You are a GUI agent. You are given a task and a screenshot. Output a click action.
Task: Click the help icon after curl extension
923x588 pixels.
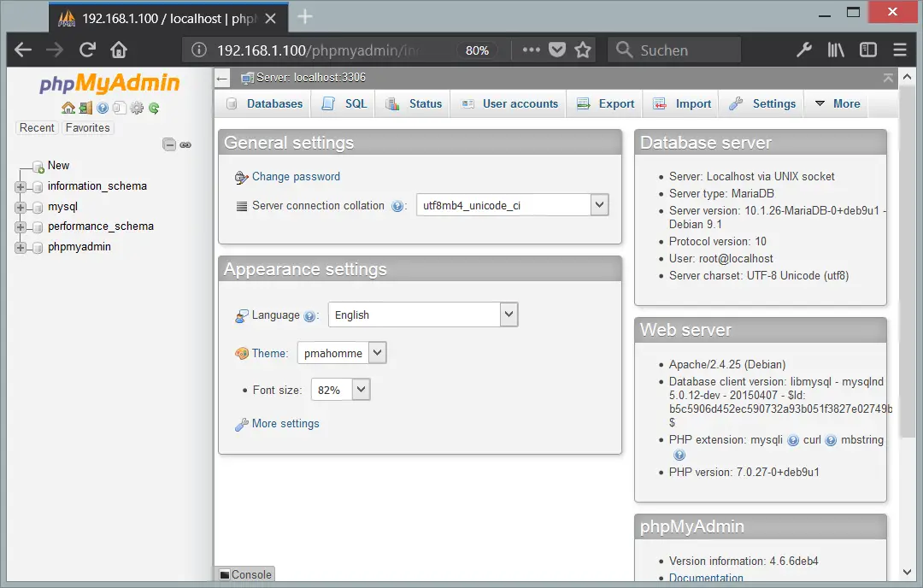(831, 440)
